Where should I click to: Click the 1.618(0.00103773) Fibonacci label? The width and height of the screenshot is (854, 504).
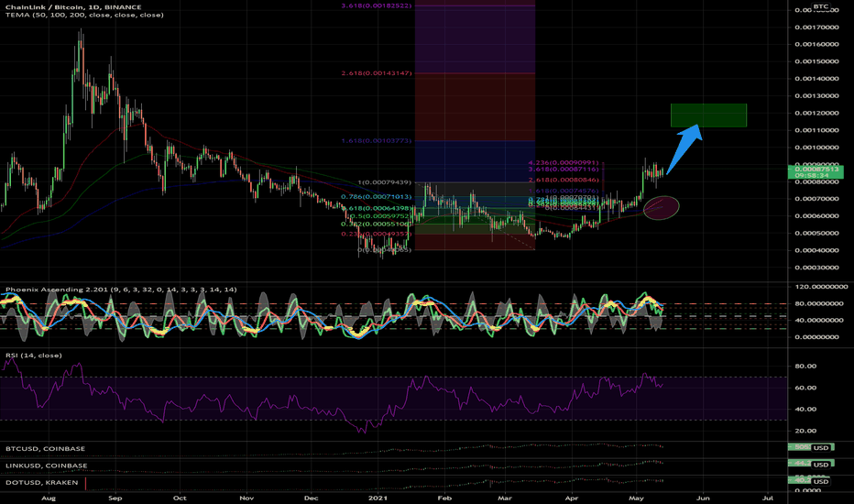(x=377, y=140)
